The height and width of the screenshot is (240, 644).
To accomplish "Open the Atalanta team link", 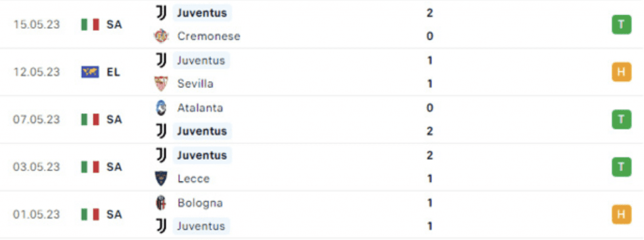I will [x=200, y=108].
